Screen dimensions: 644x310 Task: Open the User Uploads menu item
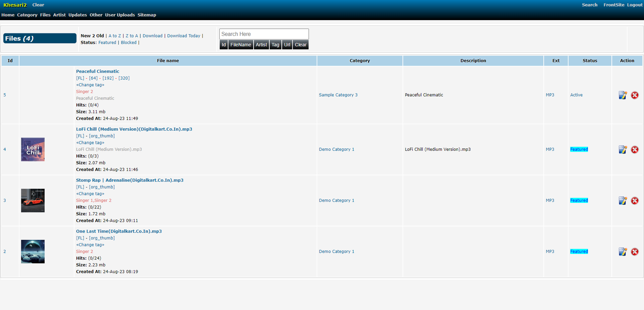[x=120, y=15]
